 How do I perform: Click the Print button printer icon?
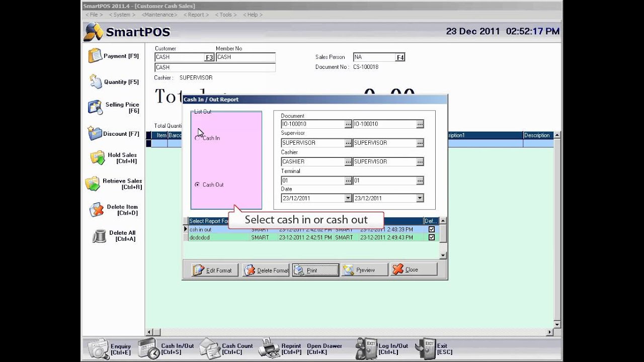pyautogui.click(x=300, y=270)
